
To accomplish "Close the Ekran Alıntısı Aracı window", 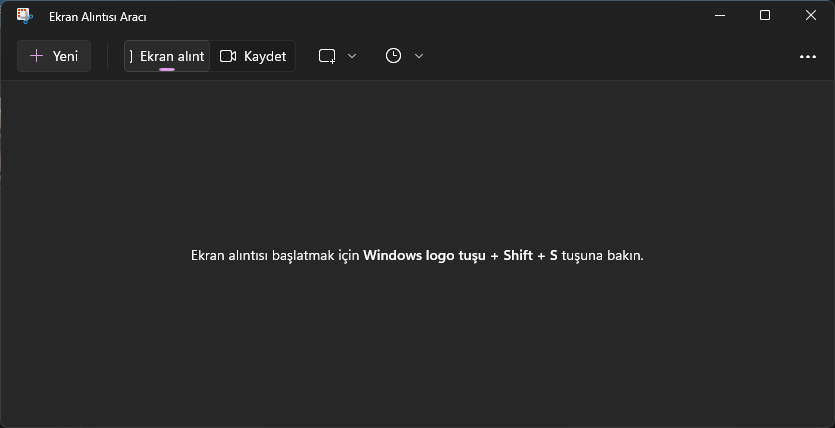I will click(811, 15).
